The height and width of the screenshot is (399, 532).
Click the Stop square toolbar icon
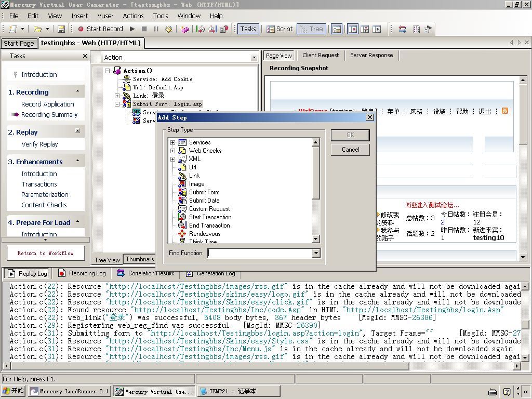pos(144,29)
